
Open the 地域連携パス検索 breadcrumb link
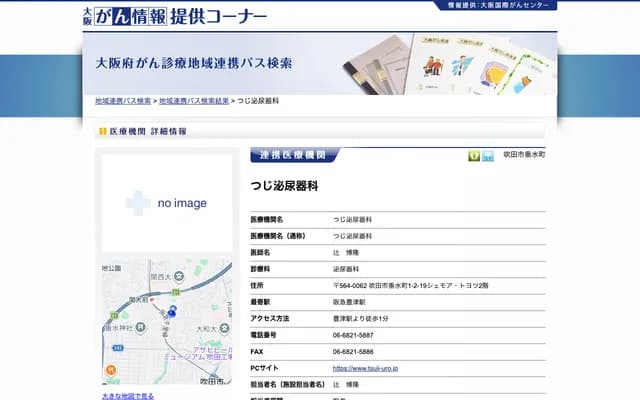123,101
